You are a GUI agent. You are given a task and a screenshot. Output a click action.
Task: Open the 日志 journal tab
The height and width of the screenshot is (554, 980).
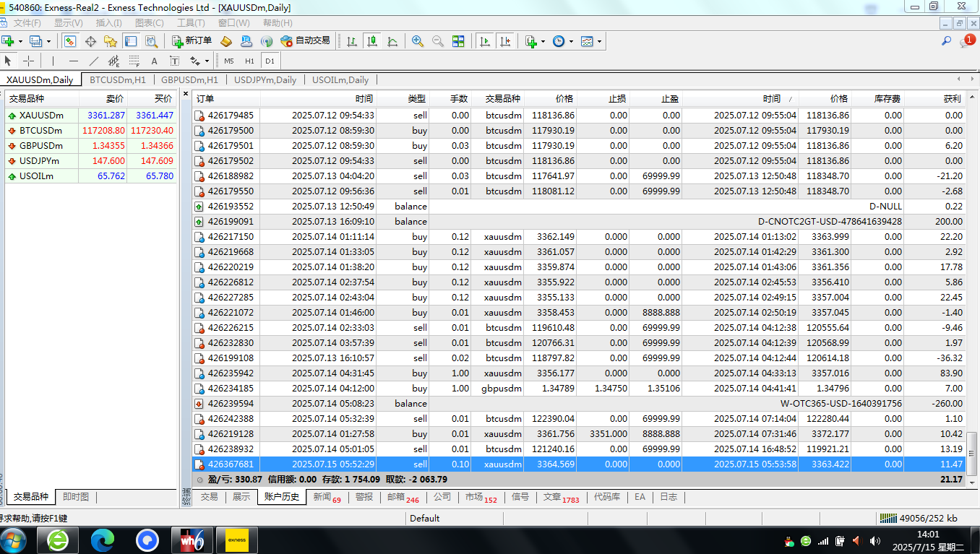coord(669,497)
